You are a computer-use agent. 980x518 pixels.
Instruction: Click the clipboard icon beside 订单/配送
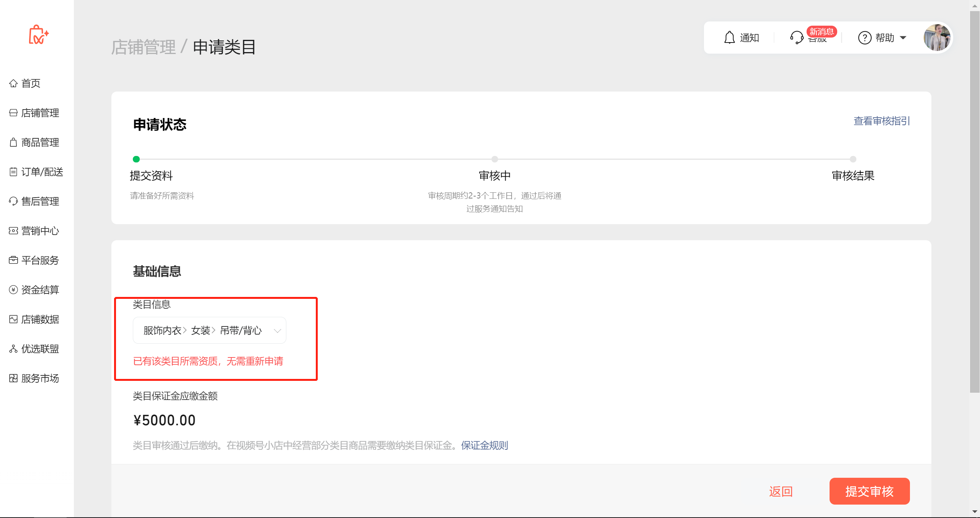(x=13, y=172)
